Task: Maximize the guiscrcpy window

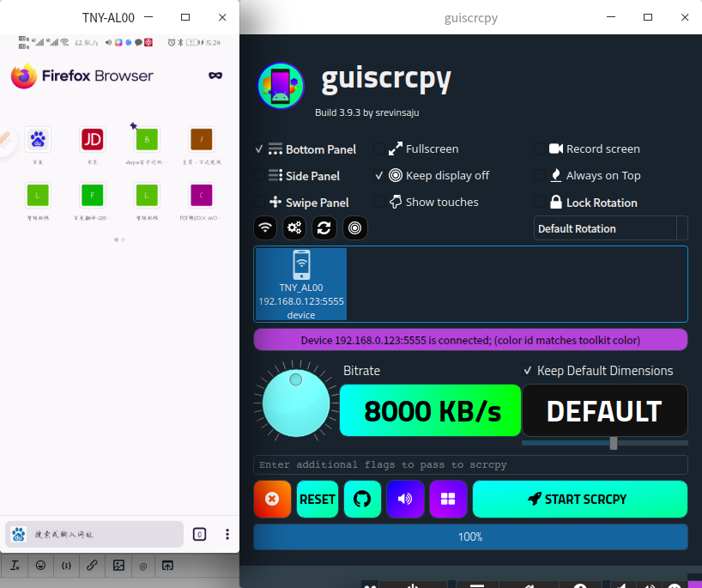Action: click(648, 17)
